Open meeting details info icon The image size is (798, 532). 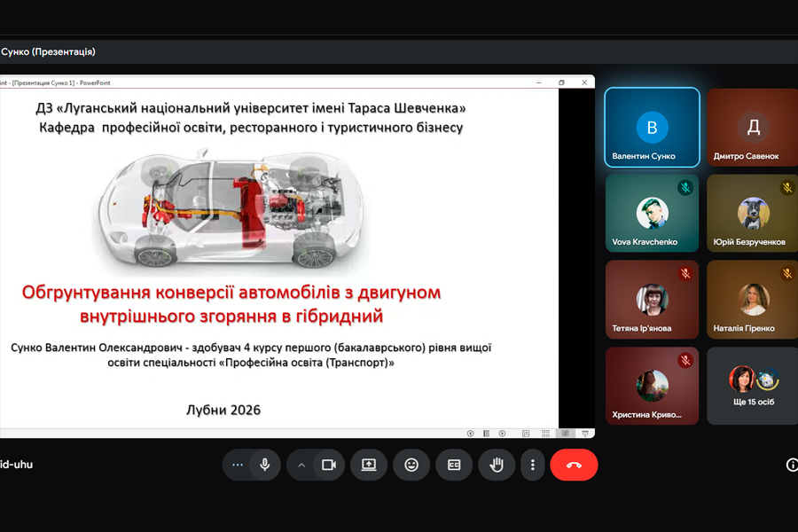[792, 465]
